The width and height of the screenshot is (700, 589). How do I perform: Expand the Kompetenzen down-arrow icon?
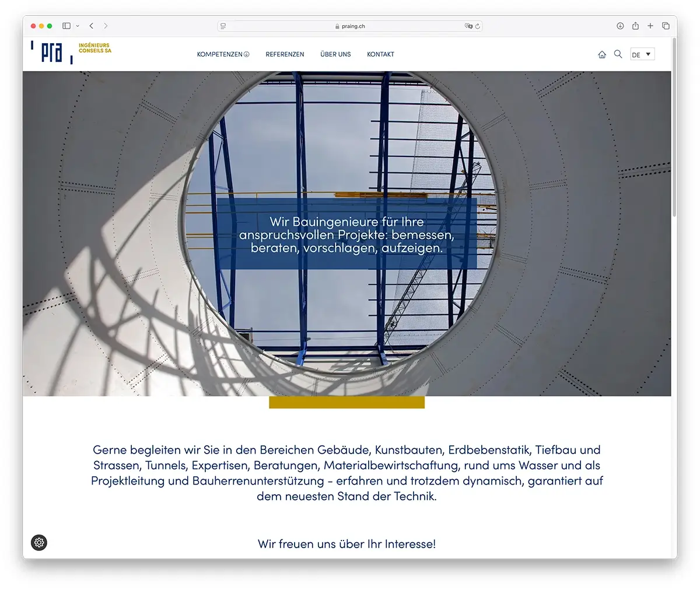[x=247, y=54]
